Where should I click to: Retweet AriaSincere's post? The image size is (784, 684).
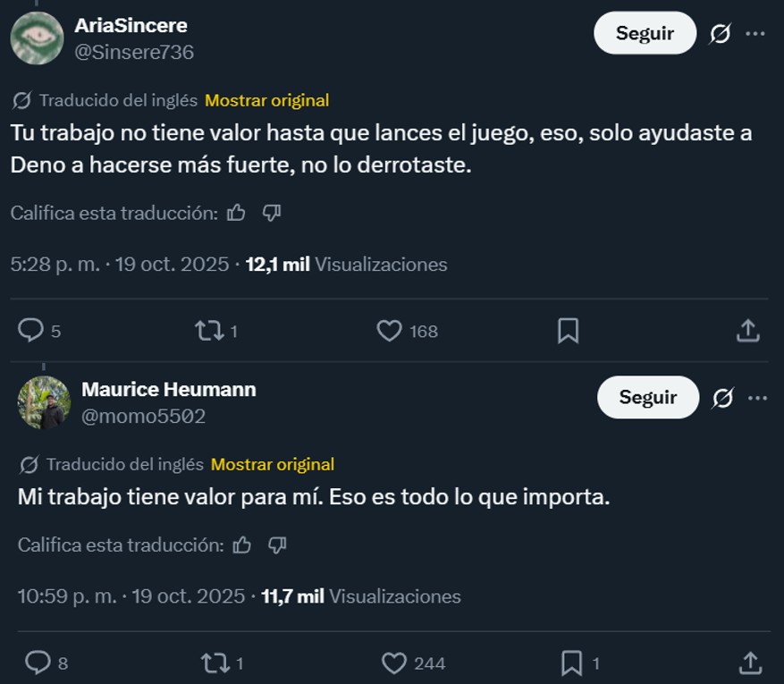pos(209,331)
